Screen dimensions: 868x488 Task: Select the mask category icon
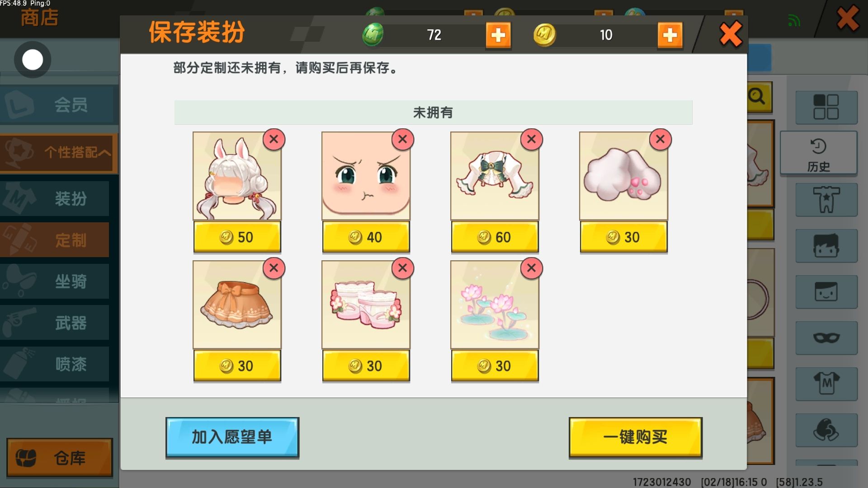pos(826,338)
